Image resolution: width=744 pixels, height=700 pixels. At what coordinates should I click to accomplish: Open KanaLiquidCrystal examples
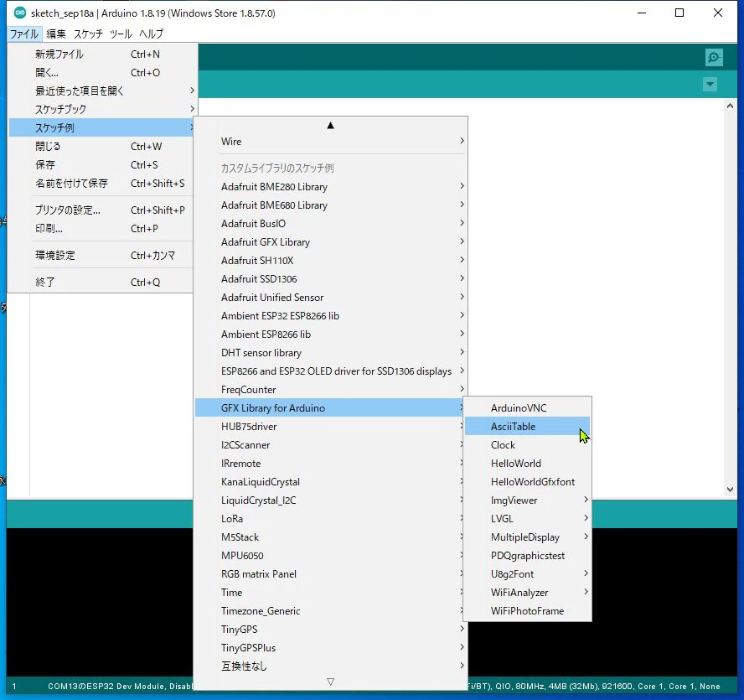[328, 482]
